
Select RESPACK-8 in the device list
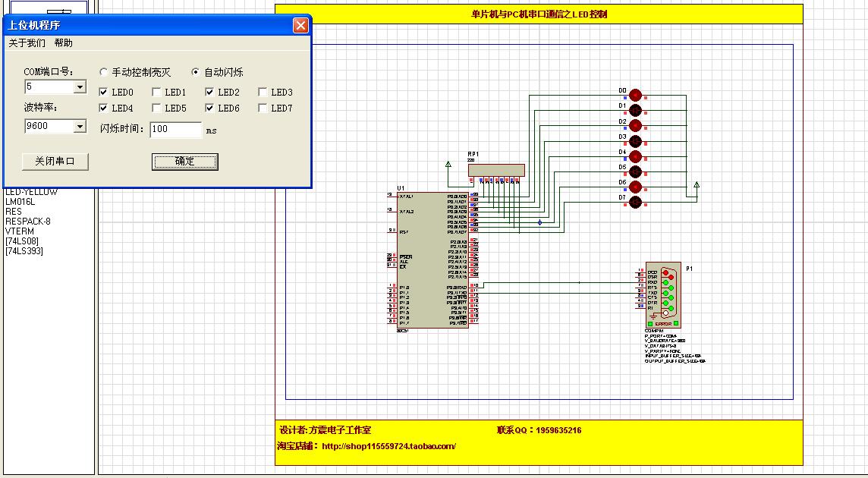(27, 222)
